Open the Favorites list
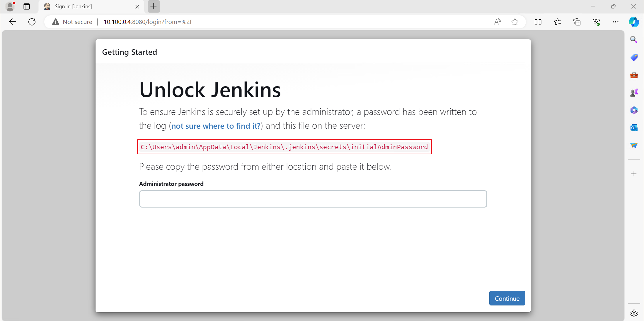This screenshot has width=644, height=321. pos(557,22)
